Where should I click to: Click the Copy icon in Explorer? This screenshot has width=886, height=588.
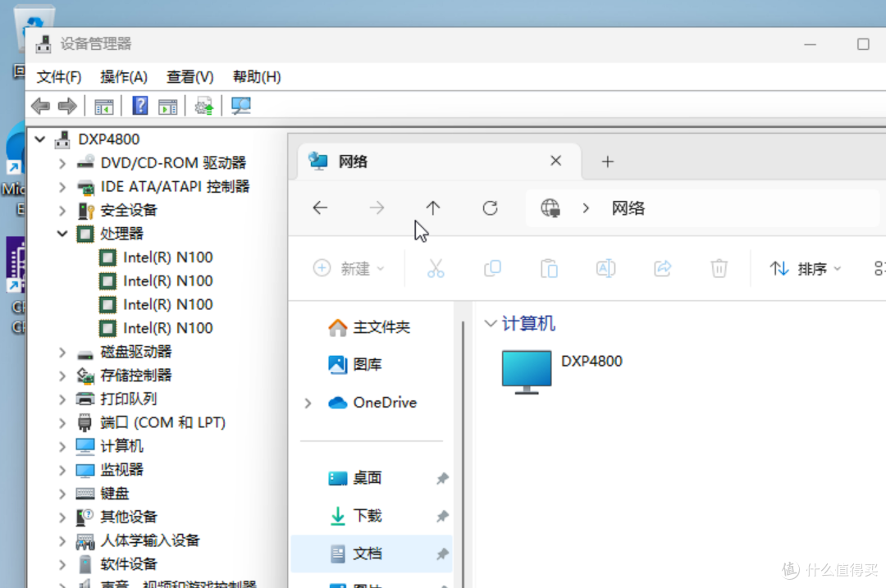click(x=492, y=268)
